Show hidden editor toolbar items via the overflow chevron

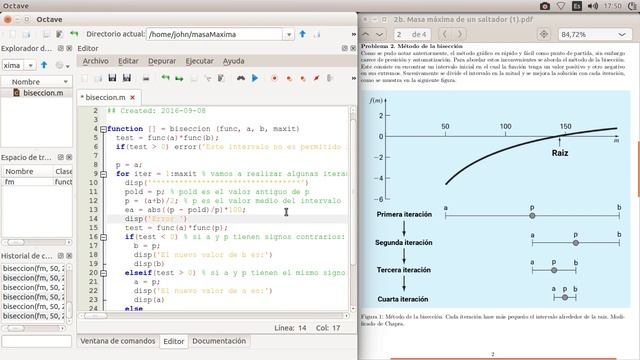point(353,78)
